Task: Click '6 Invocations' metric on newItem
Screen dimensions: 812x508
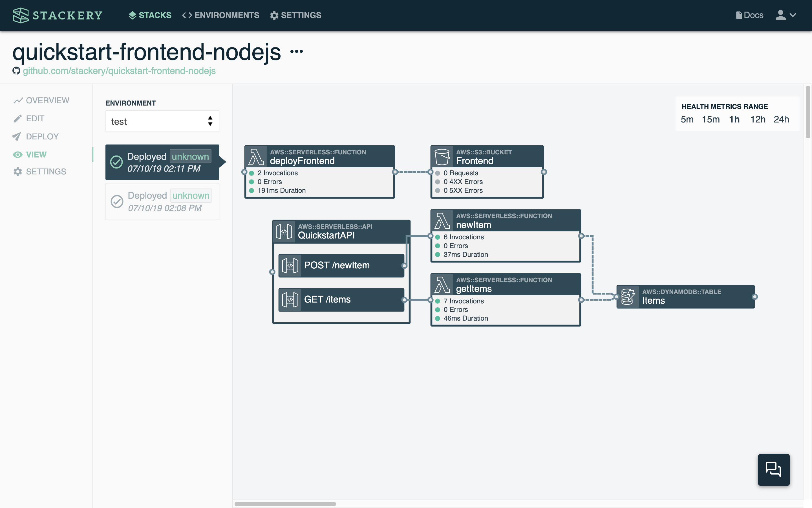Action: [464, 237]
